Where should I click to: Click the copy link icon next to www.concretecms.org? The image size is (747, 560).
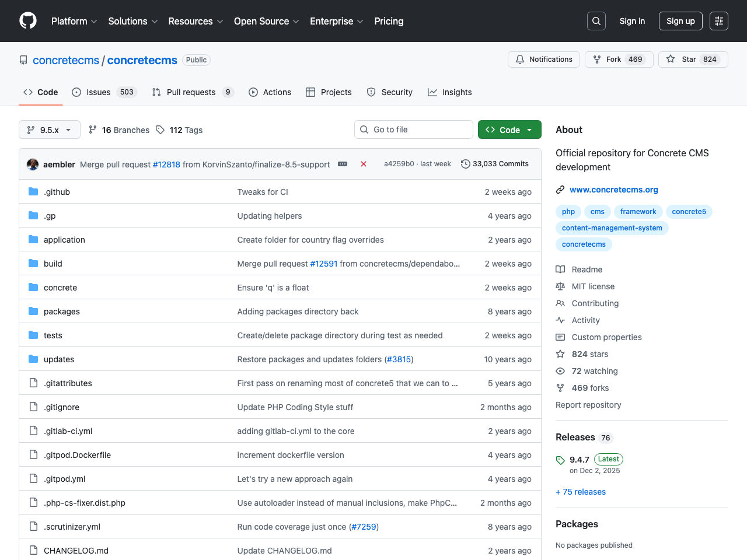(x=560, y=189)
